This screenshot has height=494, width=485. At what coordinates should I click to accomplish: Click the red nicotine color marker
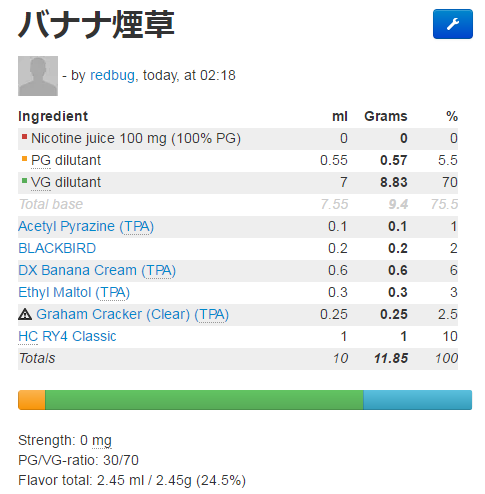[24, 137]
